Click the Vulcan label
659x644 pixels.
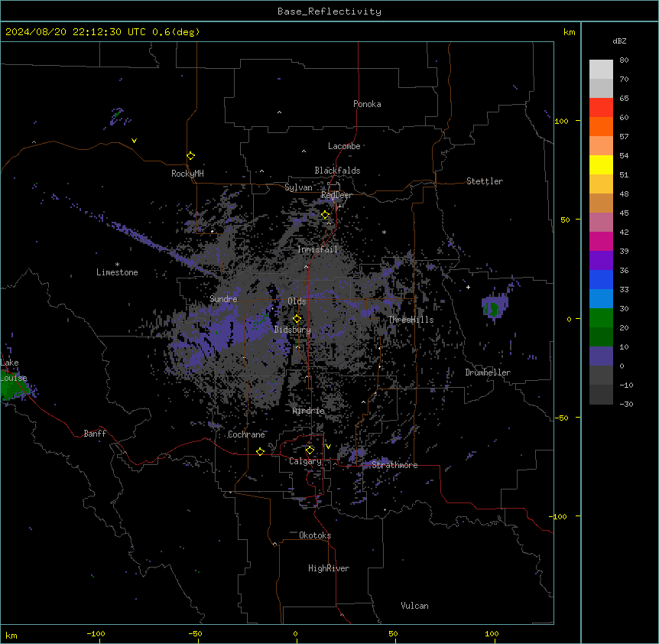coord(414,606)
